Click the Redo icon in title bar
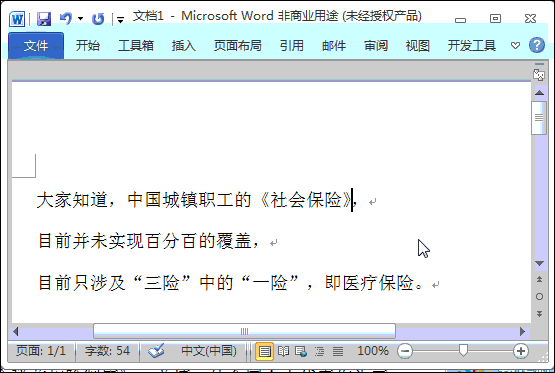 [x=98, y=19]
